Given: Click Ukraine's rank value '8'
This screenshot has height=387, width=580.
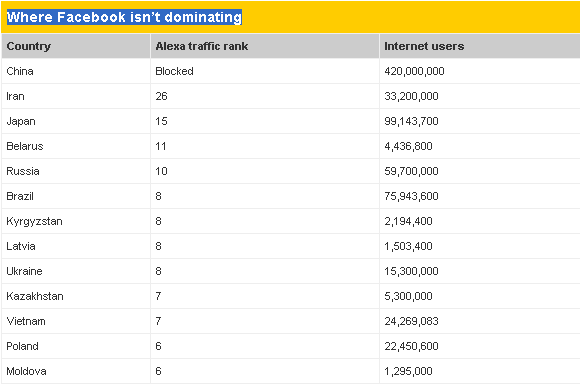Looking at the screenshot, I should (158, 271).
